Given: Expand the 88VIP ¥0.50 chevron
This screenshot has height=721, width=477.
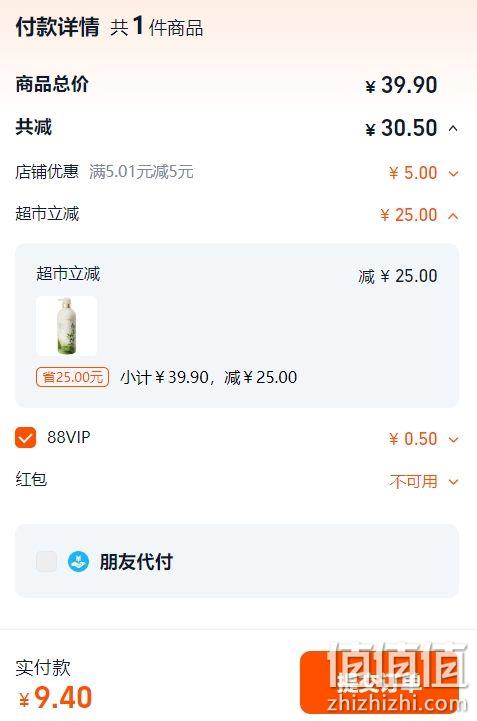Looking at the screenshot, I should [x=454, y=440].
